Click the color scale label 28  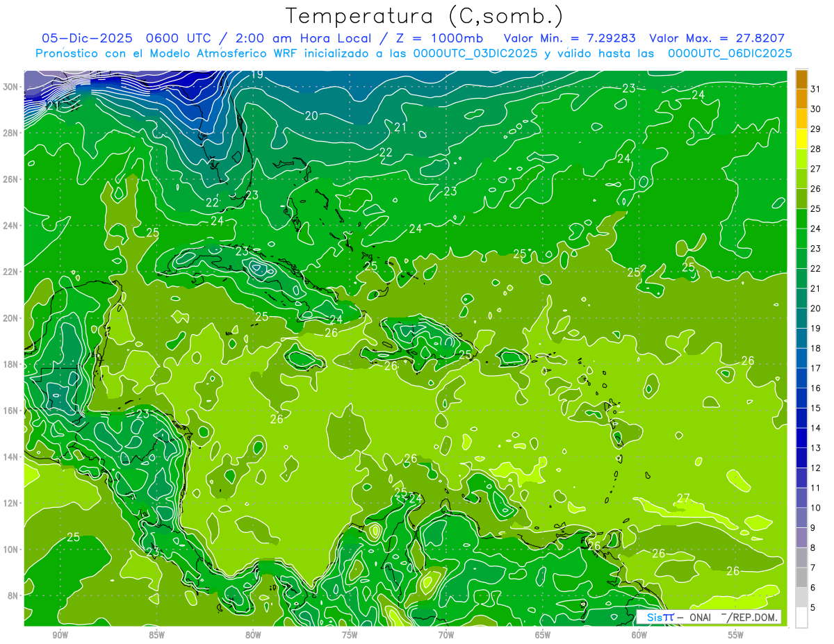tap(815, 148)
